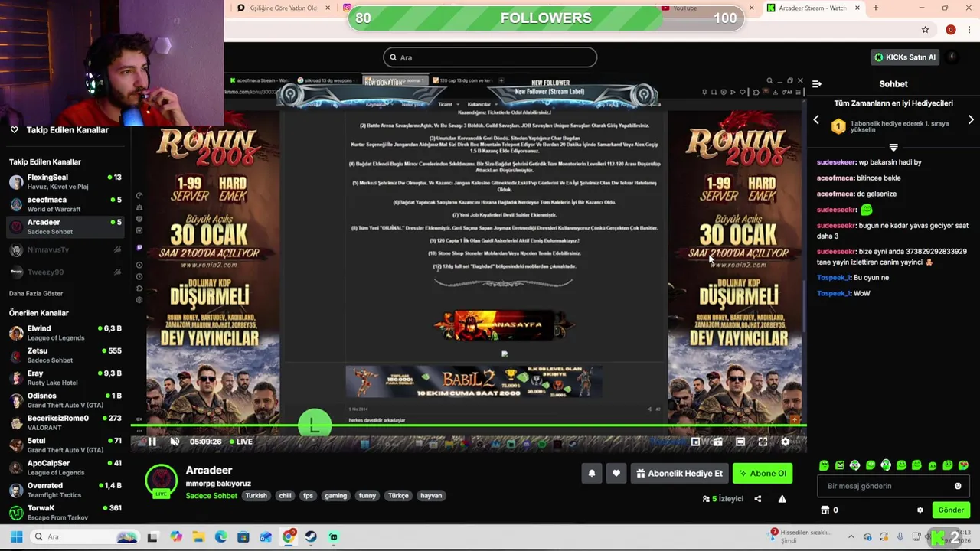Open BeceriksizRome0 VALORANT channel

[x=65, y=422]
